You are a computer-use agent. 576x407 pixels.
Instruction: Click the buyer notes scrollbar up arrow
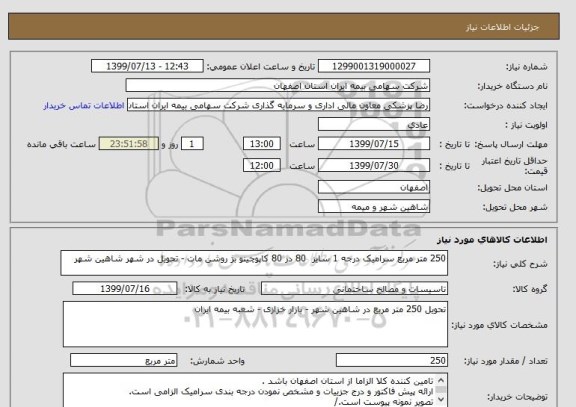click(x=441, y=380)
